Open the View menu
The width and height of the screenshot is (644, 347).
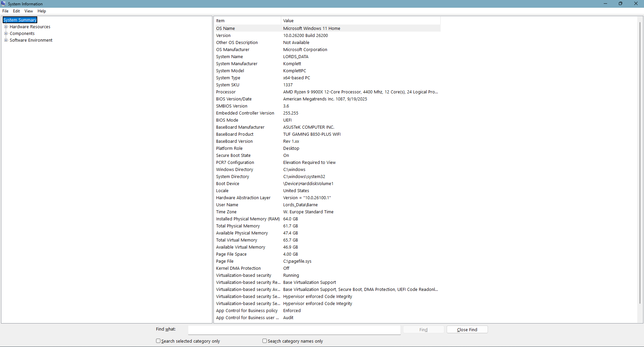tap(29, 11)
